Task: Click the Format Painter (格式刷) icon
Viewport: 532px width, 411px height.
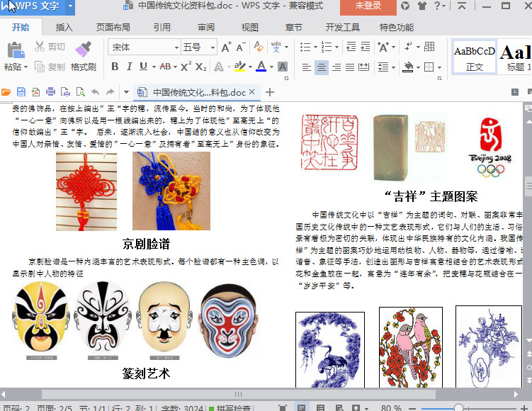Action: coord(83,49)
